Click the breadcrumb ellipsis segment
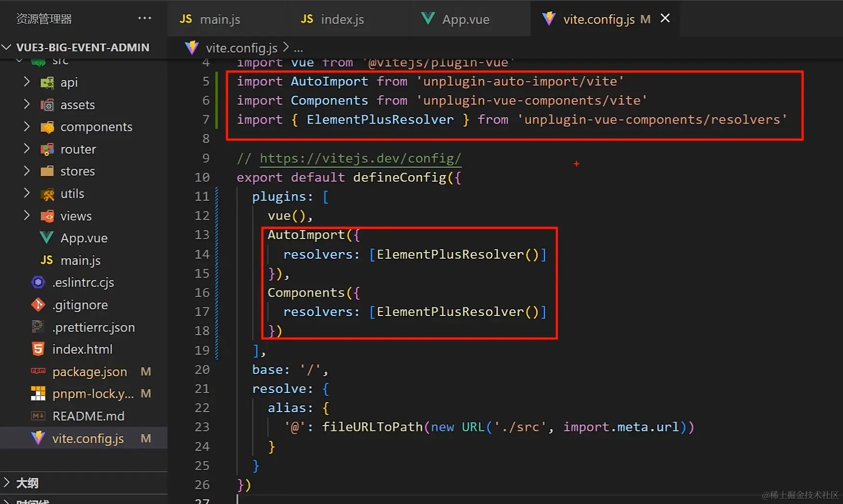 click(298, 49)
